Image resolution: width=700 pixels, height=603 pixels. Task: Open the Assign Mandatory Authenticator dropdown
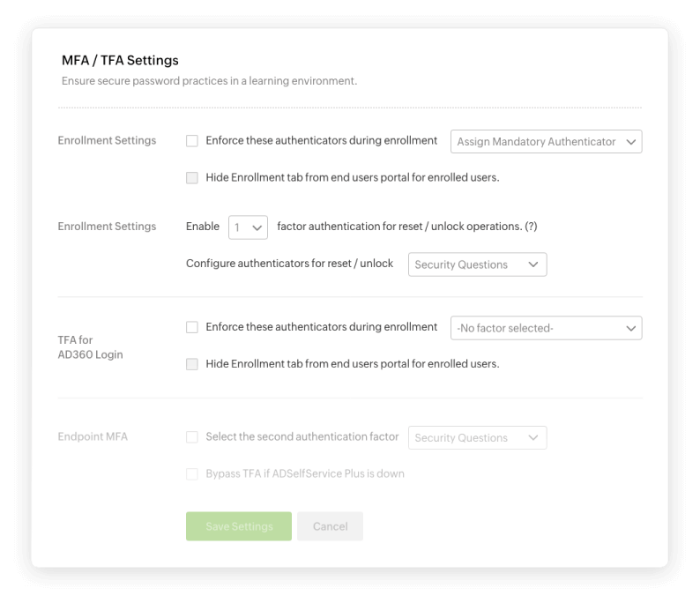click(x=546, y=142)
